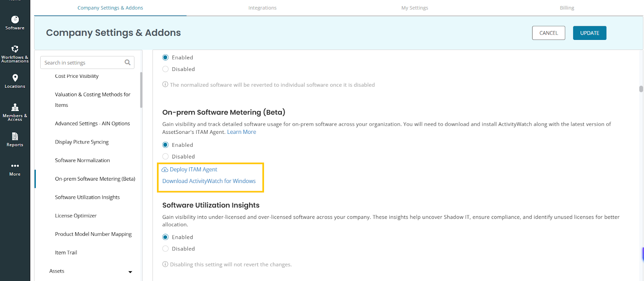
Task: Click the settings sidebar scrollbar
Action: [x=141, y=90]
